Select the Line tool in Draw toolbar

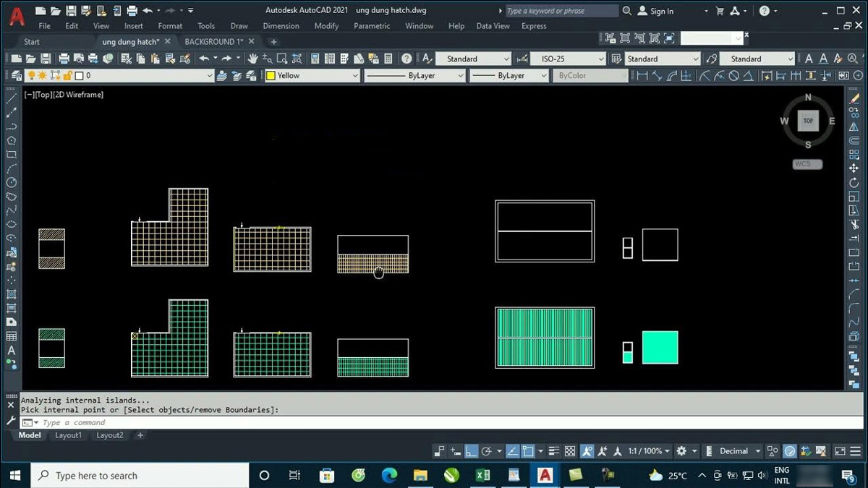point(12,99)
